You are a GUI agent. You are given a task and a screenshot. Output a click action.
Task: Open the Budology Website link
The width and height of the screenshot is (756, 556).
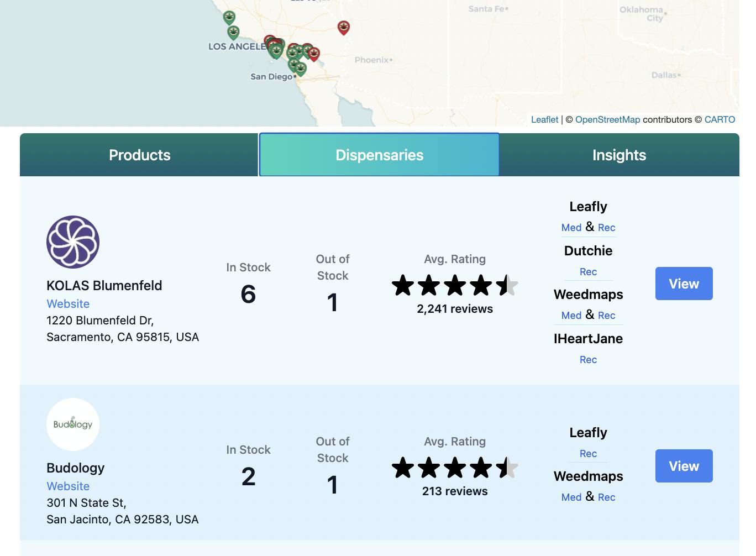68,486
